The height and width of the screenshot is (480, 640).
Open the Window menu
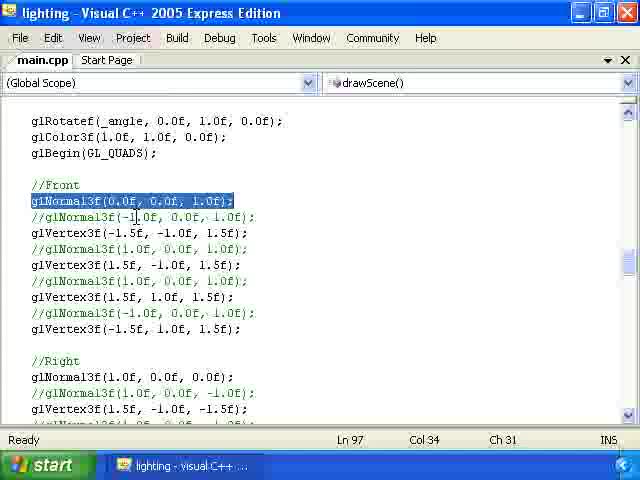pos(311,38)
